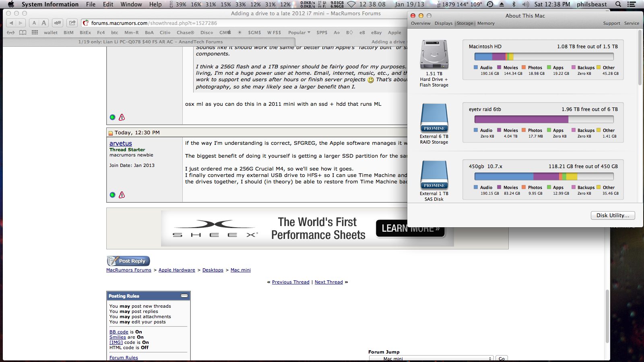Click the Go button next to Forum Jump
This screenshot has width=644, height=362.
pos(502,358)
